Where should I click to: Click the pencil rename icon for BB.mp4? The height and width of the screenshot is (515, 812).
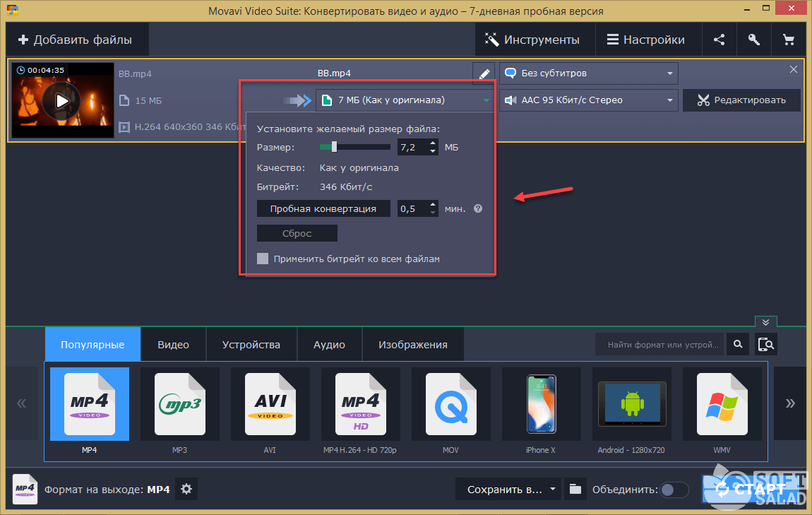(x=484, y=73)
